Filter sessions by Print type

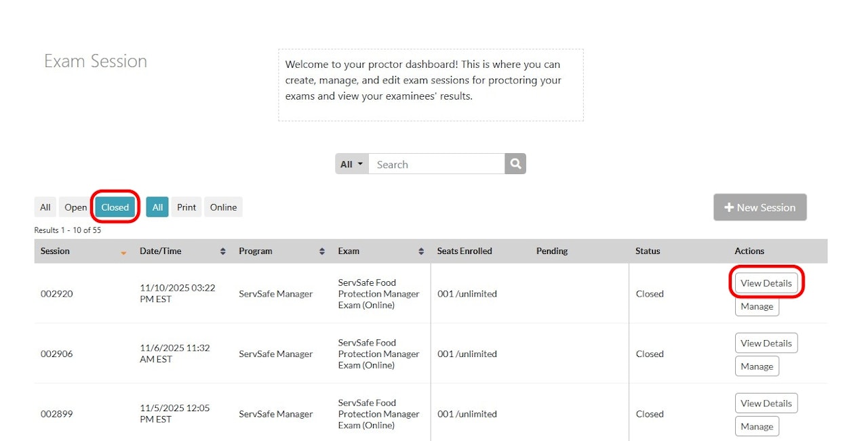[186, 207]
